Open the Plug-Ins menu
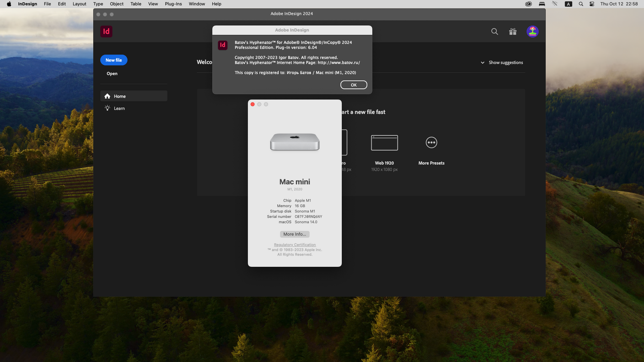The image size is (644, 362). pos(173,4)
